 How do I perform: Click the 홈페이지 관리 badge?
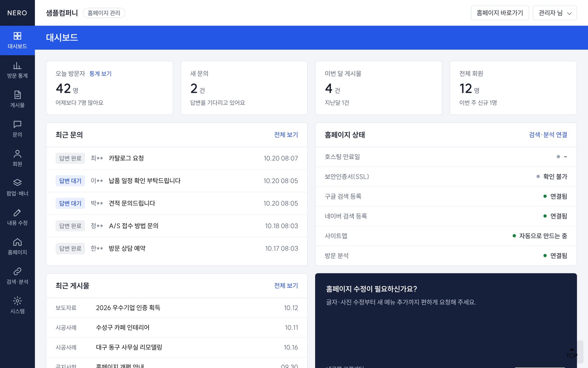[104, 13]
